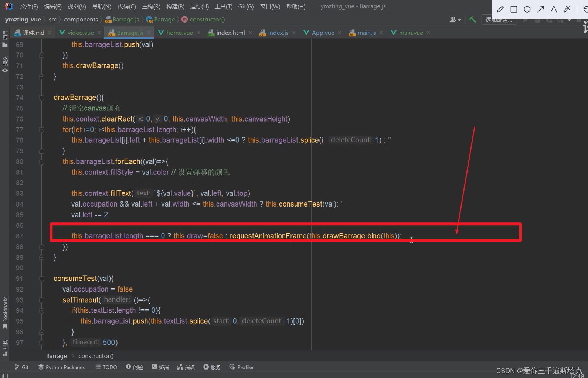Select the arrow annotation tool

(540, 9)
